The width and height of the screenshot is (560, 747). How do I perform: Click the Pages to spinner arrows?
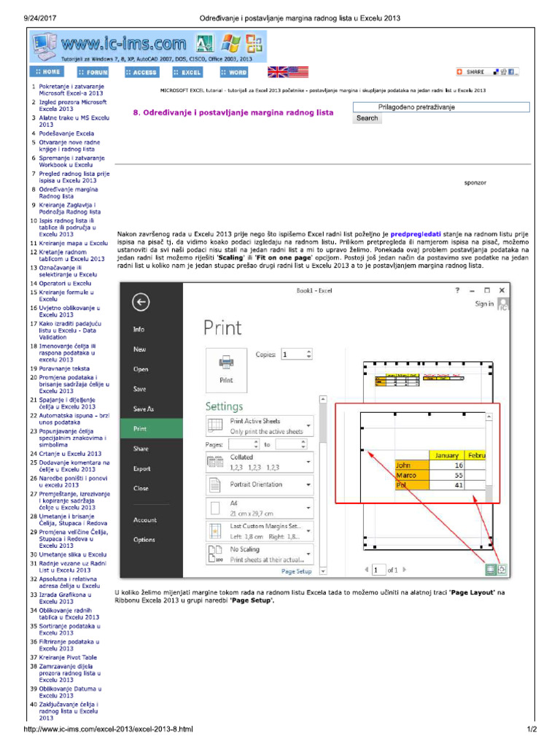point(303,444)
